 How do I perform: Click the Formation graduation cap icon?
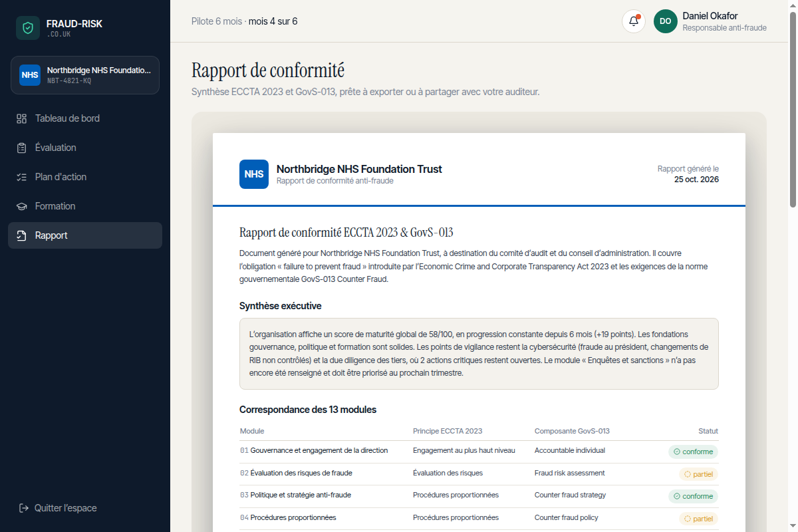[x=21, y=206]
